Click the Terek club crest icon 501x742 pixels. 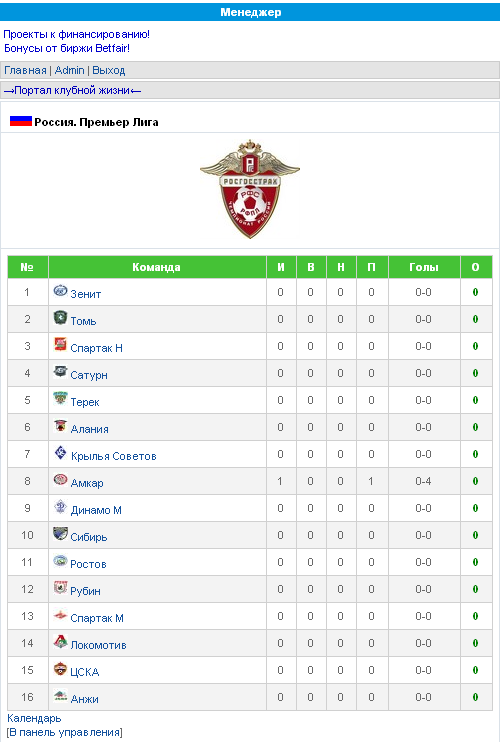coord(61,398)
